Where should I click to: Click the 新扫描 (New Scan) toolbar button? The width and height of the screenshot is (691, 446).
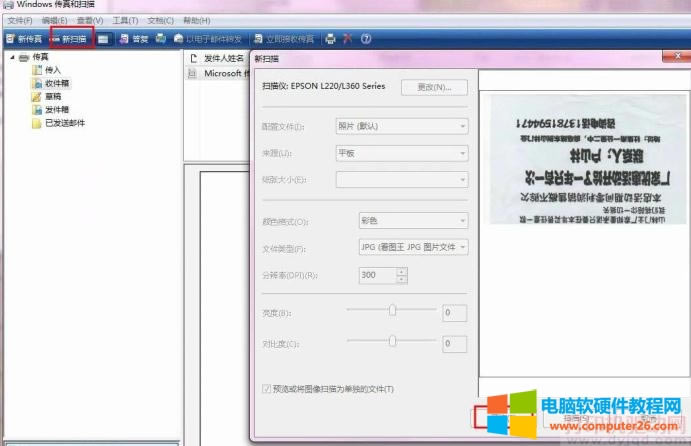click(70, 39)
